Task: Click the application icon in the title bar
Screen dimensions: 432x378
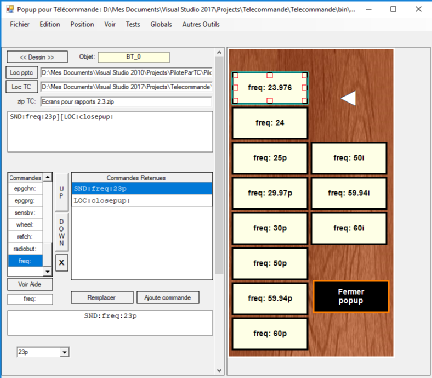Action: (11, 9)
